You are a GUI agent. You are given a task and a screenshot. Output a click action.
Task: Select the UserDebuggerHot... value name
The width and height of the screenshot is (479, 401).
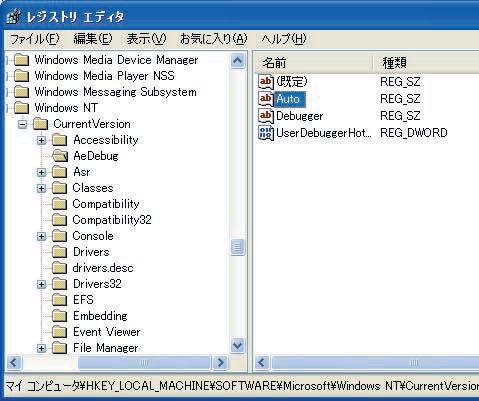[x=323, y=133]
